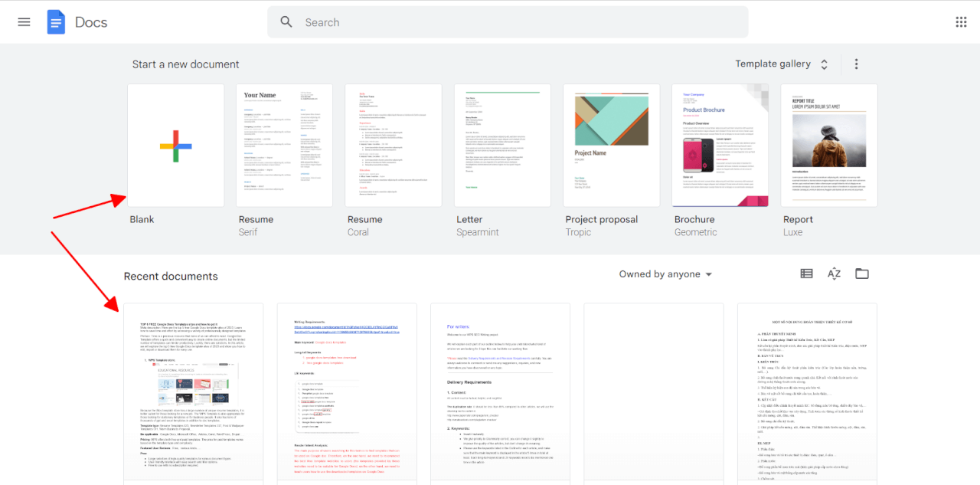980x485 pixels.
Task: Create a new Blank document
Action: [176, 146]
